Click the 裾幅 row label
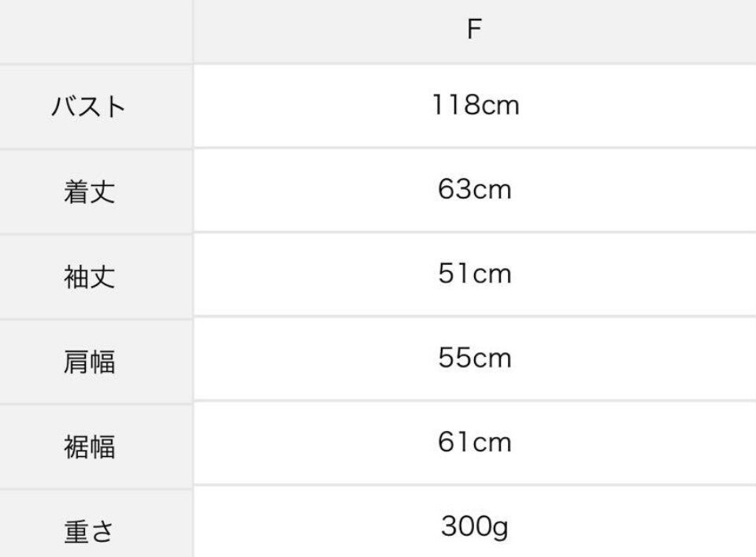Image resolution: width=756 pixels, height=557 pixels. click(89, 447)
